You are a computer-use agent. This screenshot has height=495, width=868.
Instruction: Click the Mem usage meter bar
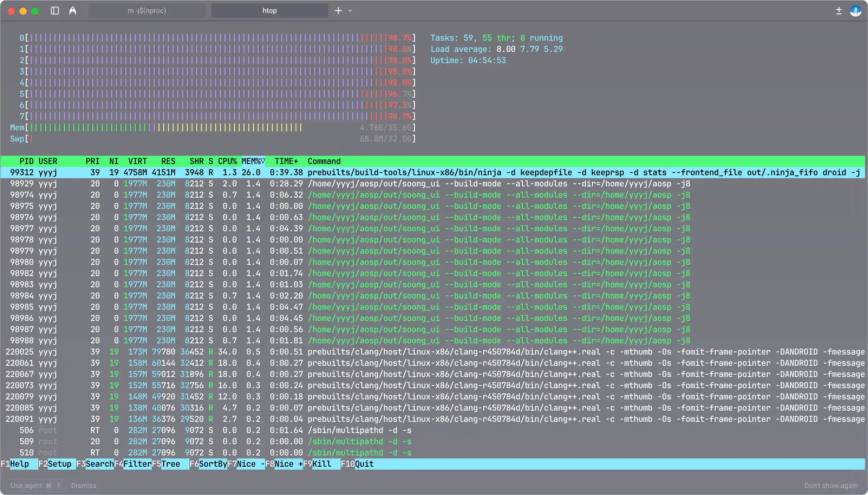click(204, 127)
